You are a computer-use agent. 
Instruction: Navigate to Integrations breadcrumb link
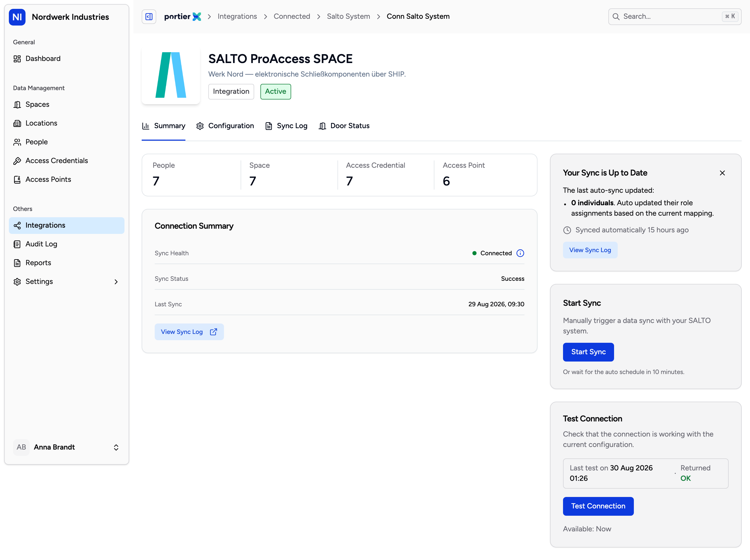pyautogui.click(x=237, y=17)
